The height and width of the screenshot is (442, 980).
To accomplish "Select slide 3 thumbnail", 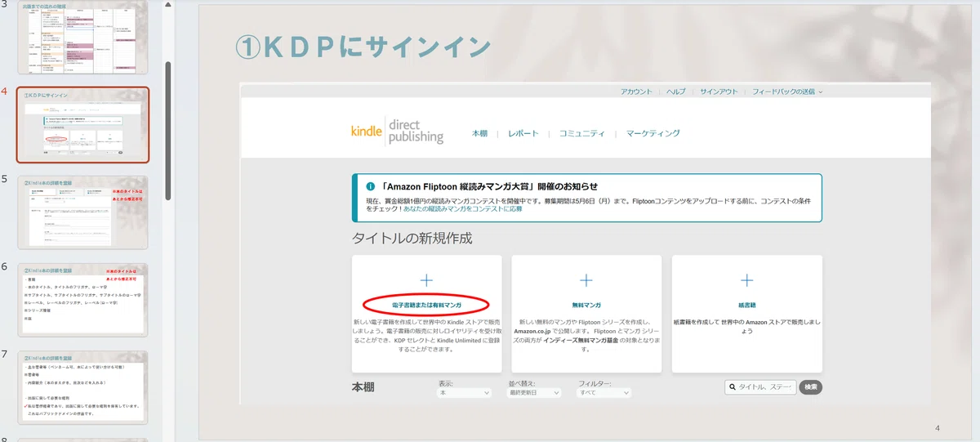I will 82,37.
